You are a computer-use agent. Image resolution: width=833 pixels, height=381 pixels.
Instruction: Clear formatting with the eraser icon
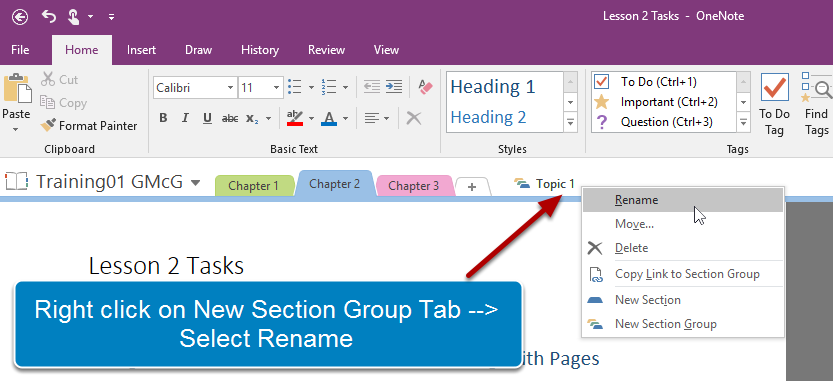point(426,87)
